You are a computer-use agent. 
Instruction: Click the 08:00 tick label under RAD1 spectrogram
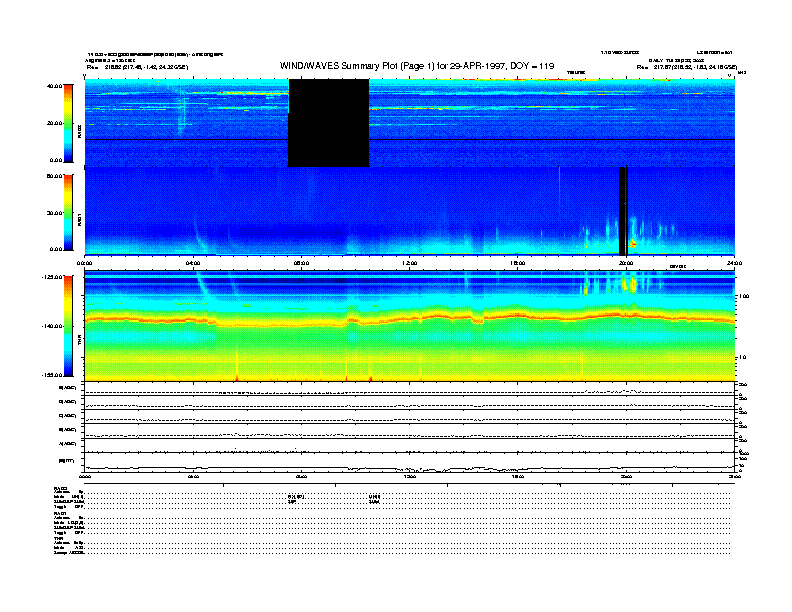click(x=302, y=263)
